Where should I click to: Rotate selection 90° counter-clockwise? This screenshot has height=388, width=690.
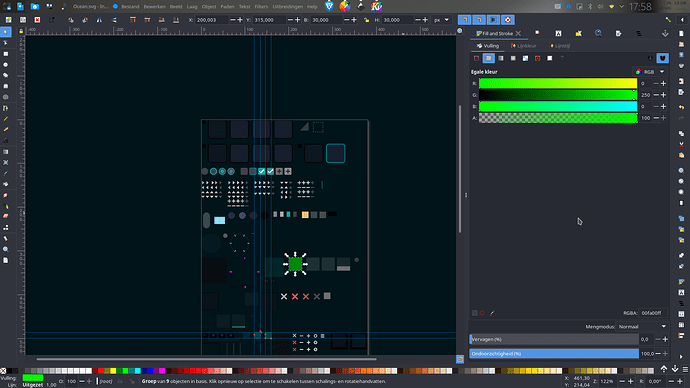(70, 20)
